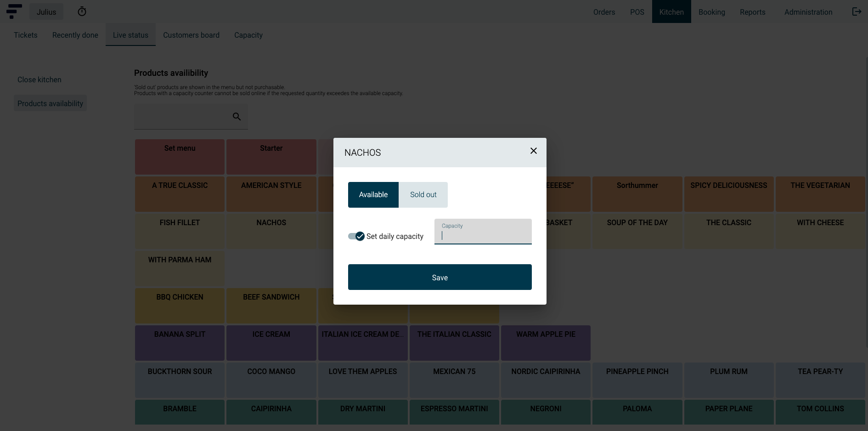Close the NACHOS dialog
Viewport: 868px width, 431px height.
pos(533,151)
